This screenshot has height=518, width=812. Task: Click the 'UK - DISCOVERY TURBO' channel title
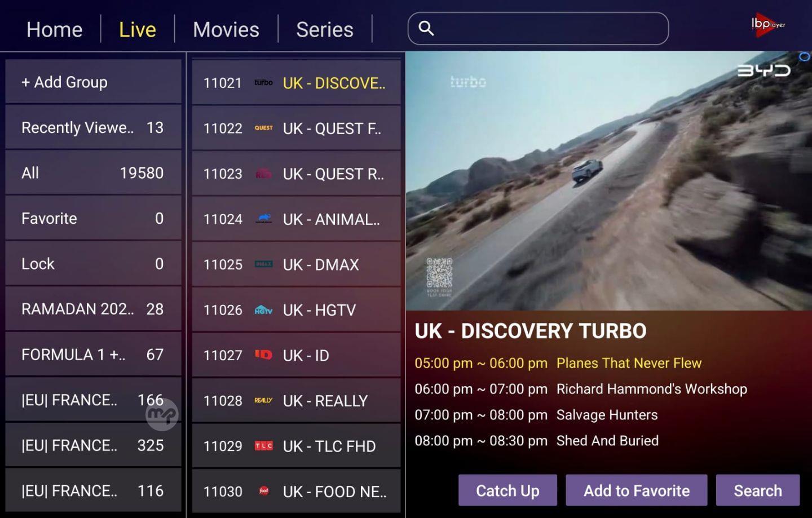(531, 331)
